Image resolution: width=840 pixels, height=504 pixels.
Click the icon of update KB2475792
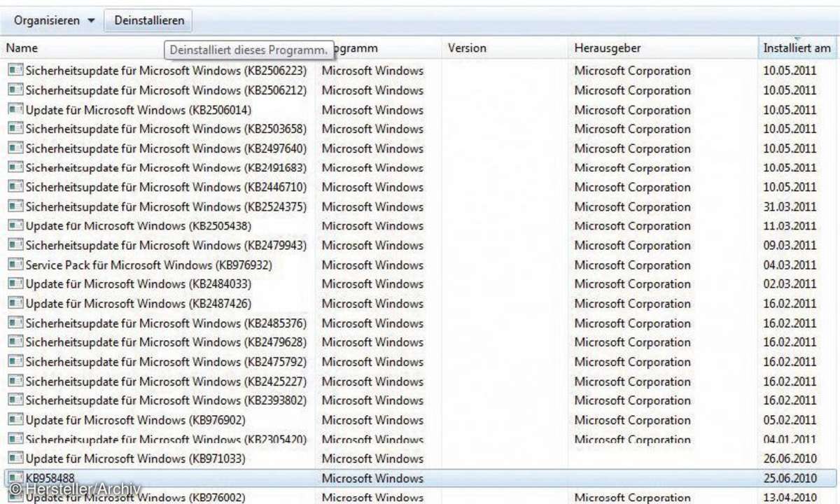[x=15, y=362]
